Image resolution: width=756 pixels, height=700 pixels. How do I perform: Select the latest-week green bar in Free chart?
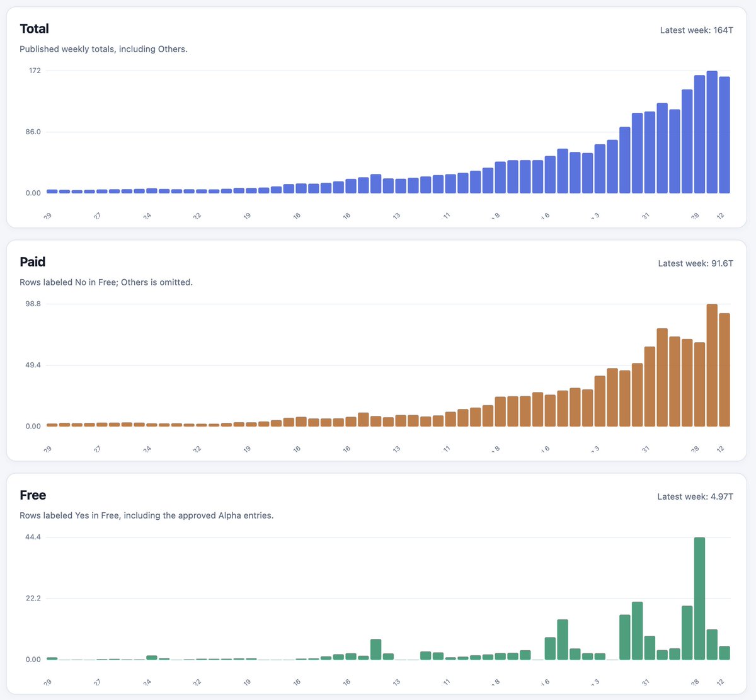point(724,653)
